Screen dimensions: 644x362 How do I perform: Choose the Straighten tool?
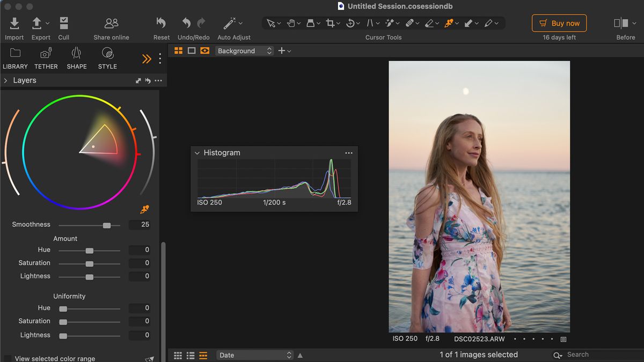click(x=371, y=23)
